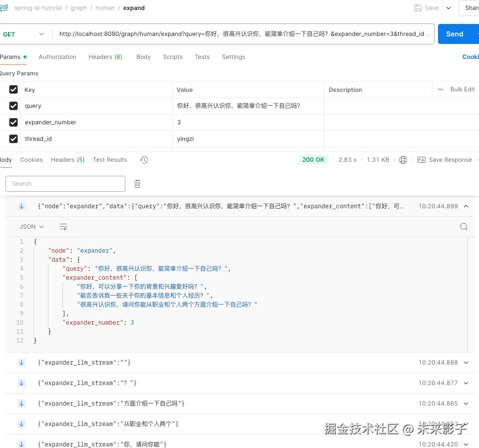
Task: Open the request Body tab
Action: tap(143, 57)
